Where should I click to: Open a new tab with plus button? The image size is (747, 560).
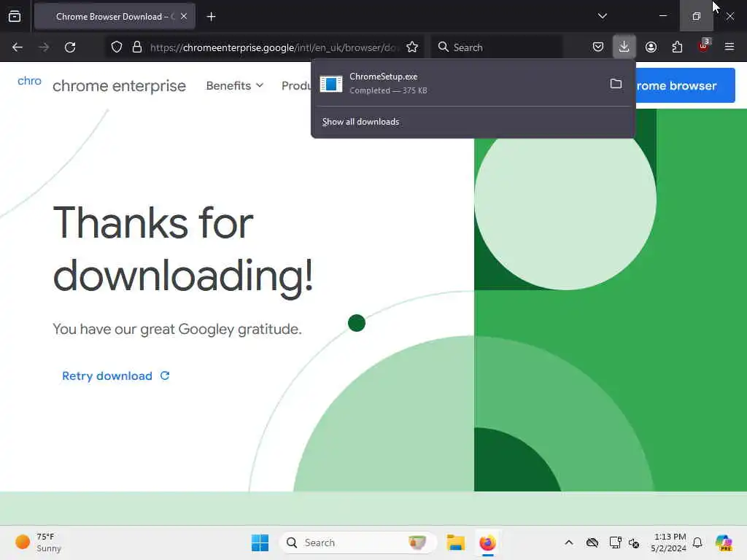pos(211,17)
